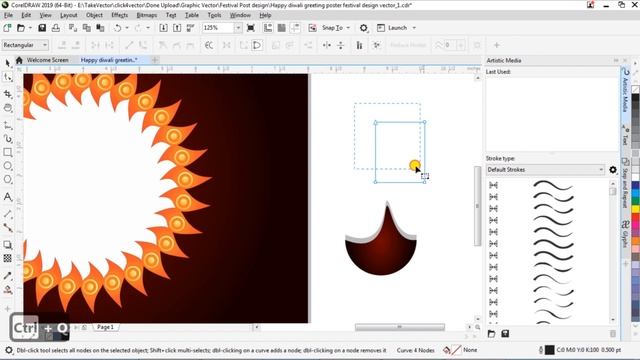Click the Full-screen preview icon

[x=251, y=28]
